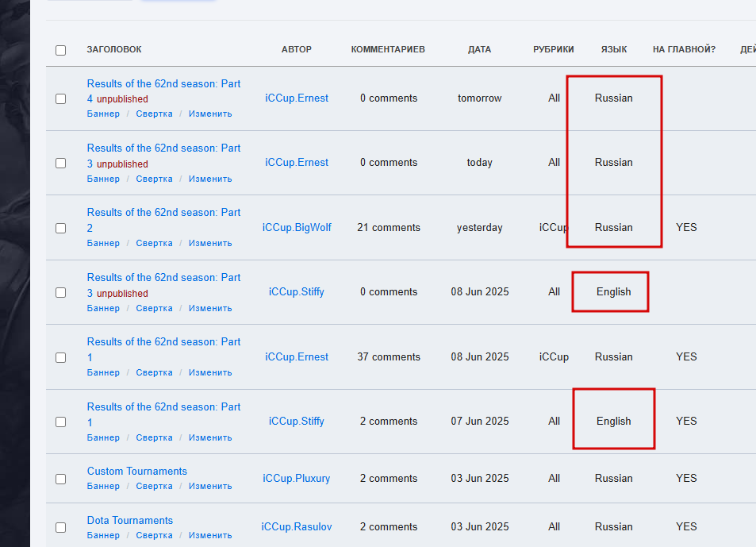
Task: Click the КОММЕНТАРИЕВ column header
Action: coord(388,49)
